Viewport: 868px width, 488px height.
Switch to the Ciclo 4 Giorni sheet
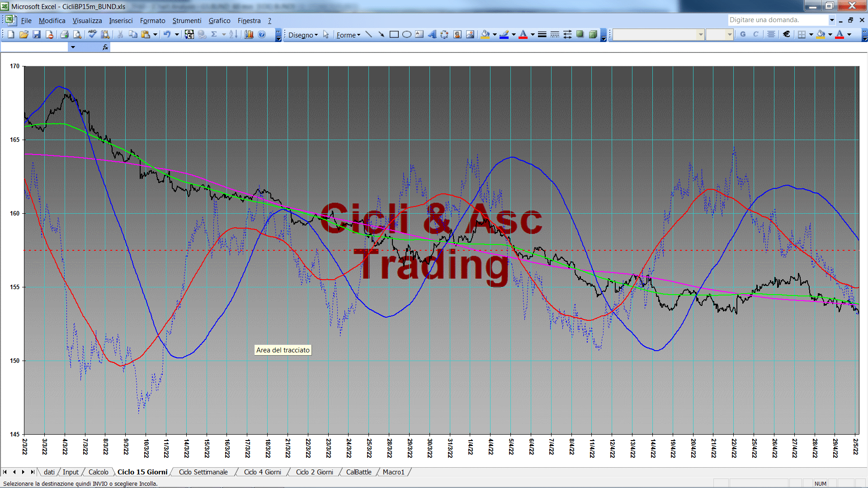click(x=262, y=472)
